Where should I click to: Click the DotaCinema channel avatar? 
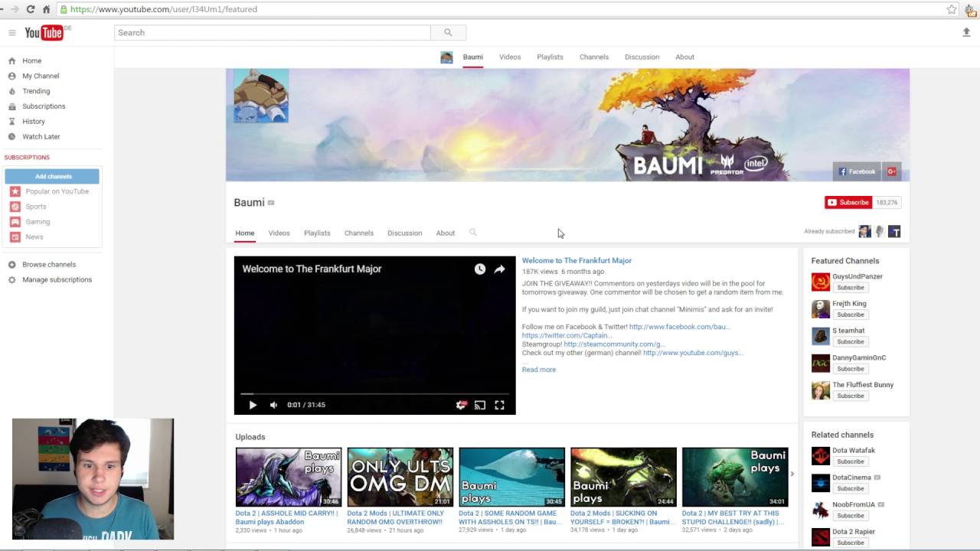(x=821, y=483)
